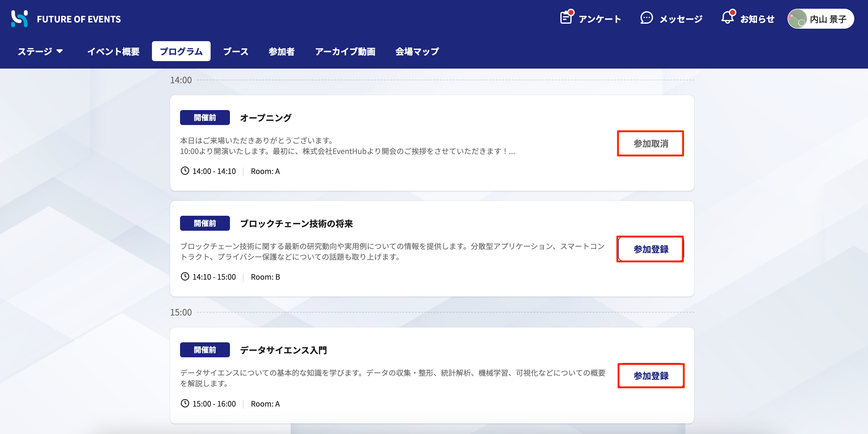This screenshot has height=434, width=868.
Task: Click the clock icon beside 15:00 - 16:00
Action: [185, 403]
